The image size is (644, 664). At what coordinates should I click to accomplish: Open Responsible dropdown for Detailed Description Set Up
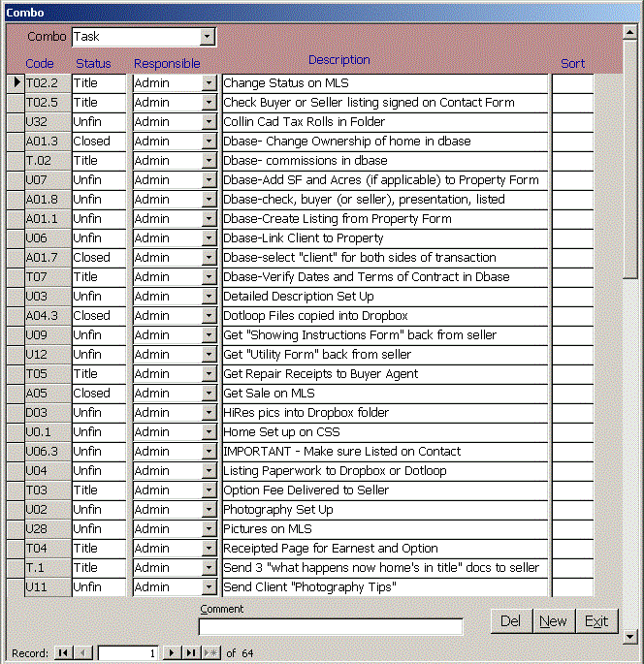pos(209,297)
